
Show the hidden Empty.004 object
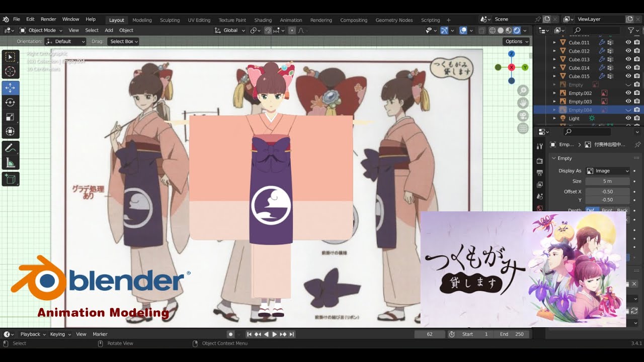click(x=628, y=110)
